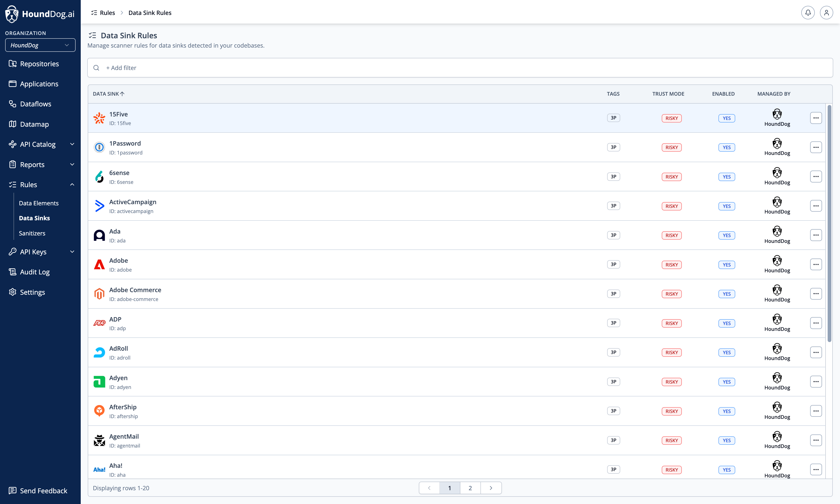The width and height of the screenshot is (840, 504).
Task: Click the Ada logo icon
Action: [99, 235]
